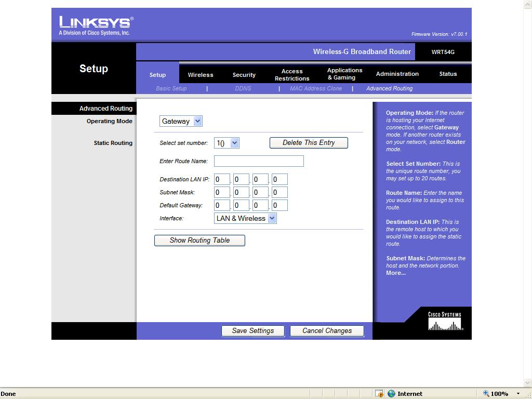Click the first Destination LAN IP octet field
This screenshot has width=532, height=399.
222,179
